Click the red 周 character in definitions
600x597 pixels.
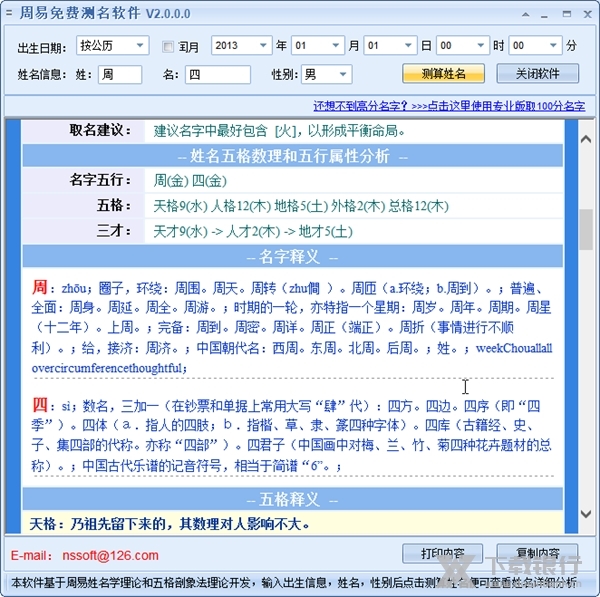39,287
